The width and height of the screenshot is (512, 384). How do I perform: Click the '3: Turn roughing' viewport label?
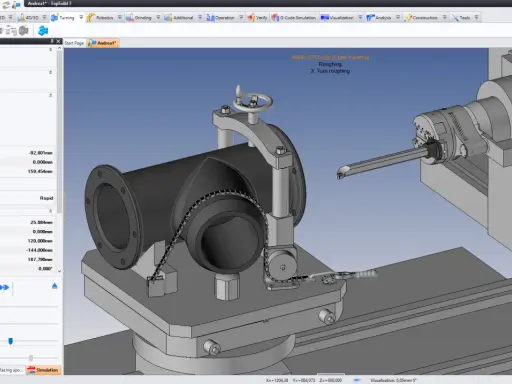[330, 71]
